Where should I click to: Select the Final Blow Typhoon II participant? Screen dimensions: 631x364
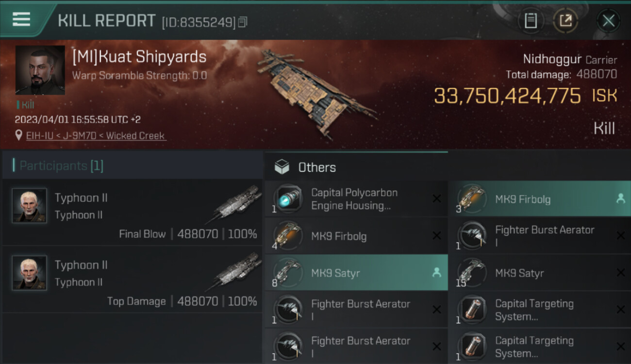click(x=132, y=215)
